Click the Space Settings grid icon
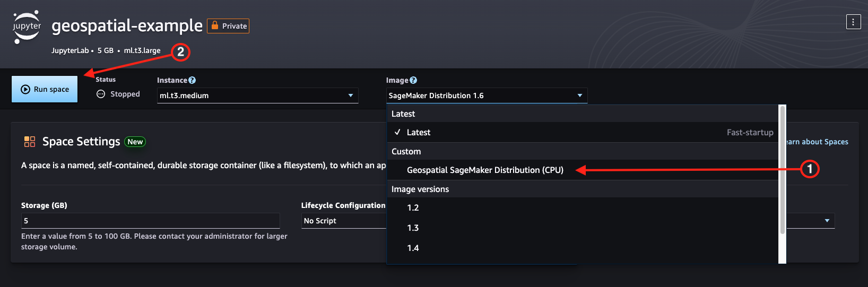Screen dimensions: 868x287 click(x=30, y=142)
